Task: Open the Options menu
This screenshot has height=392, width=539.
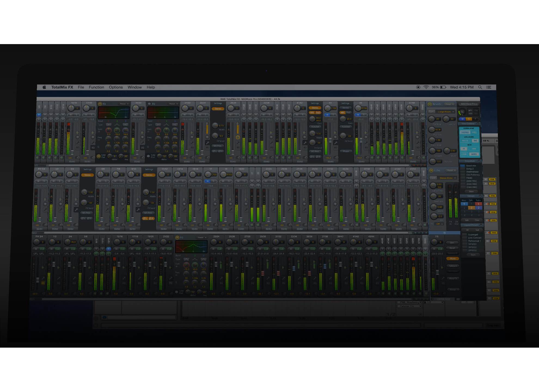Action: (x=116, y=87)
